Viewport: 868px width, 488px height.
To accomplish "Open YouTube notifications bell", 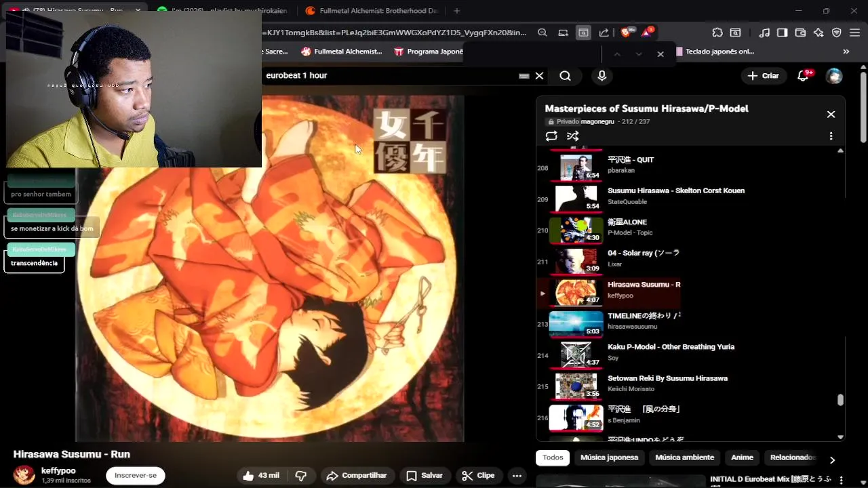I will tap(804, 76).
